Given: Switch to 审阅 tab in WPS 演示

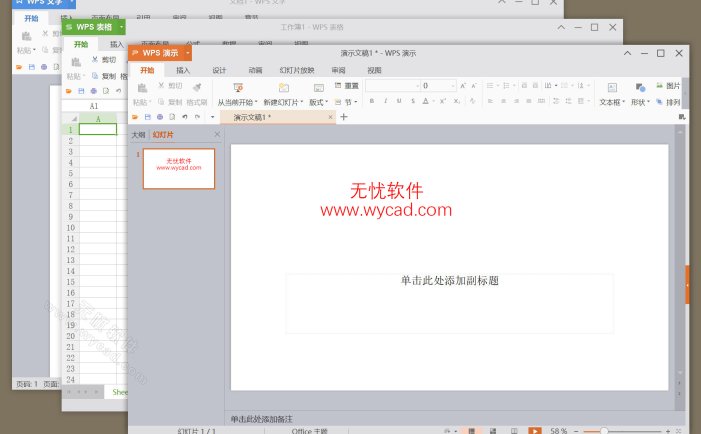Looking at the screenshot, I should (338, 70).
